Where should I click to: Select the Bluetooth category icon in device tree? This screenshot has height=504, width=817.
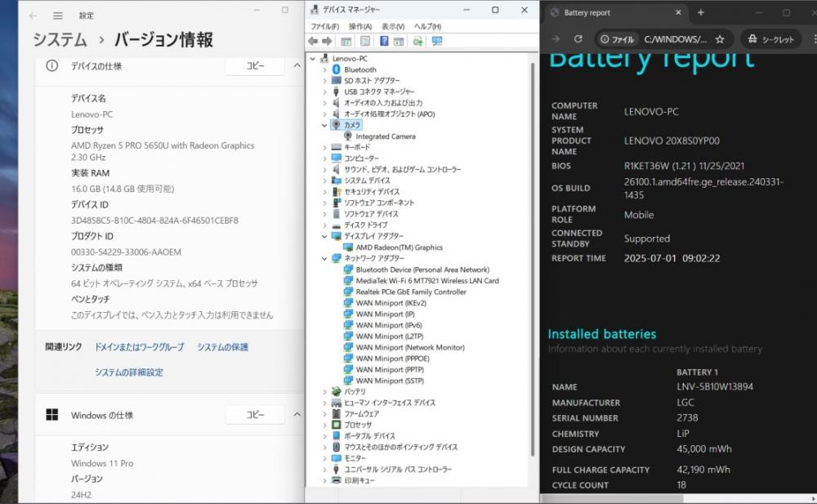(336, 69)
